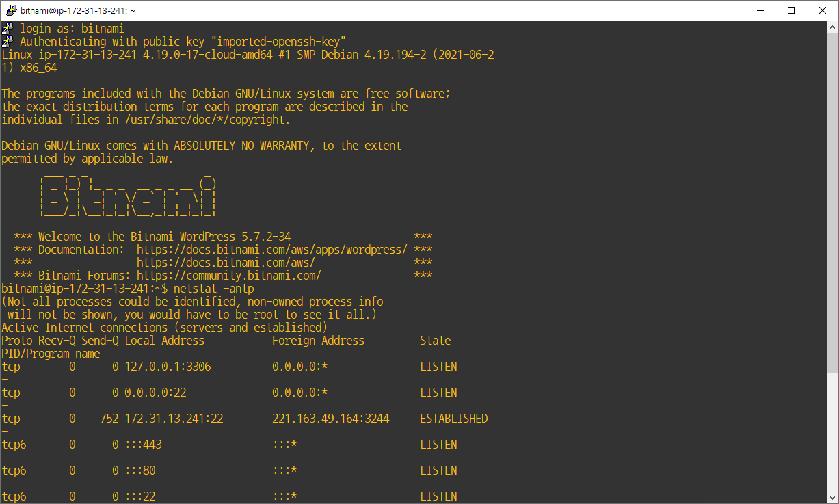Click the shell prompt 'bitnami@ip-172-31-13-241:~$'
This screenshot has height=504, width=839.
(85, 289)
